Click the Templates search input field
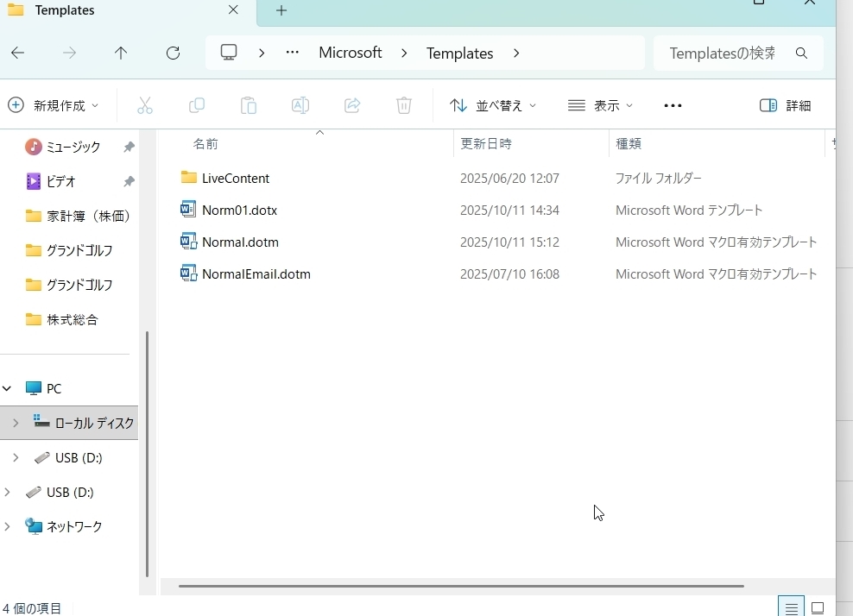This screenshot has height=616, width=853. click(722, 53)
